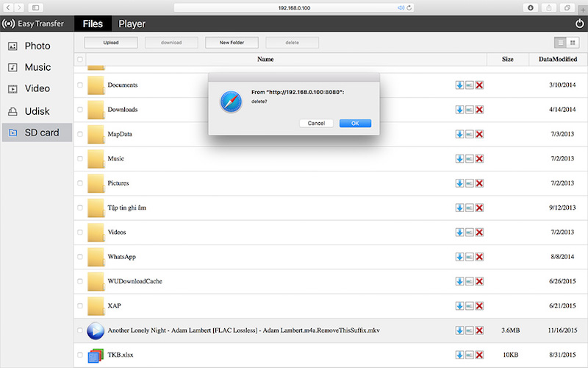Click the play icon of the mkv file
This screenshot has height=368, width=588.
96,330
